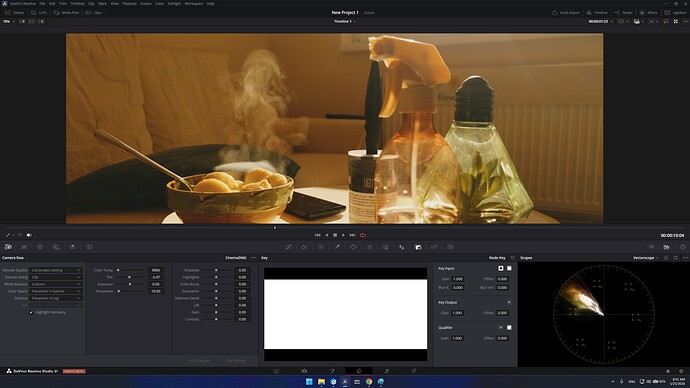
Task: Open the Camera Raw palette icon
Action: click(x=8, y=247)
